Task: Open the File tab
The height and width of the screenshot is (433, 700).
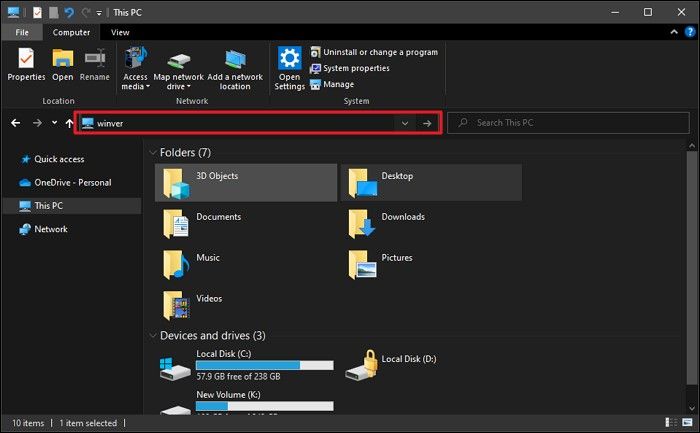Action: pyautogui.click(x=22, y=32)
